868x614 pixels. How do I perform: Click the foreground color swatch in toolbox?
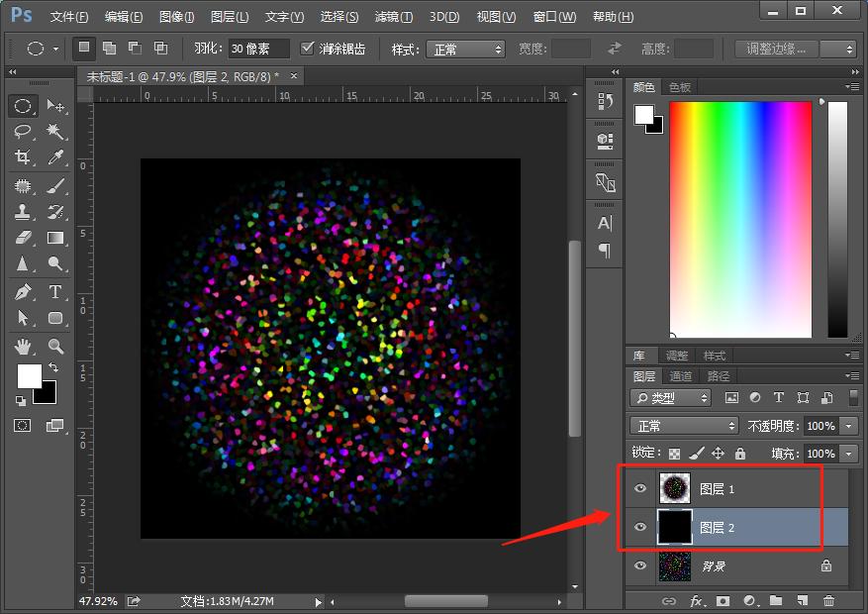[x=29, y=375]
